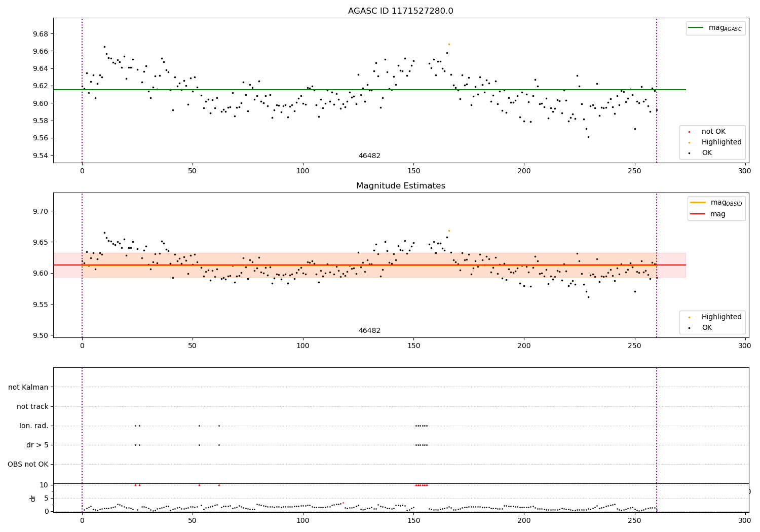760x532 pixels.
Task: Click "OK" legend entry in top plot
Action: [707, 153]
